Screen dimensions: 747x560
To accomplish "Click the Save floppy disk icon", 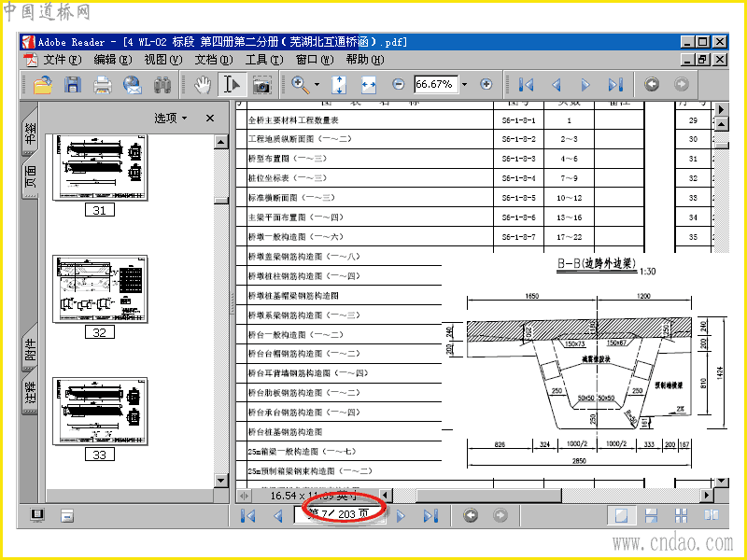I will pos(73,85).
